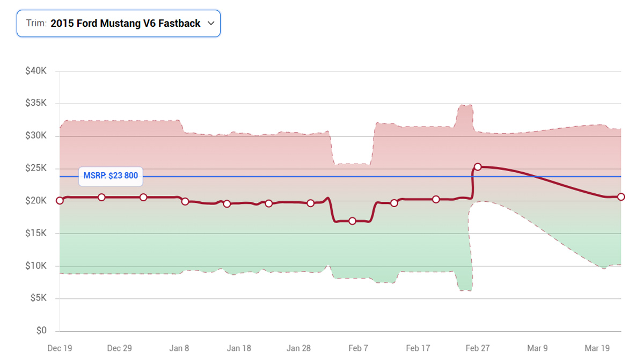Screen dimensions: 644x358
Task: Click the last data point at chart's right edge
Action: click(621, 197)
